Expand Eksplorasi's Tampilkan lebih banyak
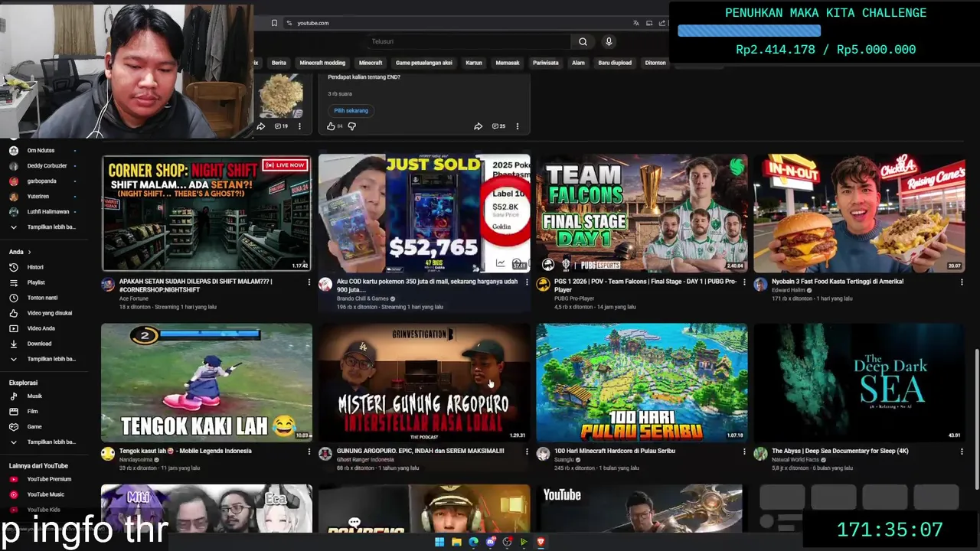The height and width of the screenshot is (551, 980). click(x=43, y=442)
